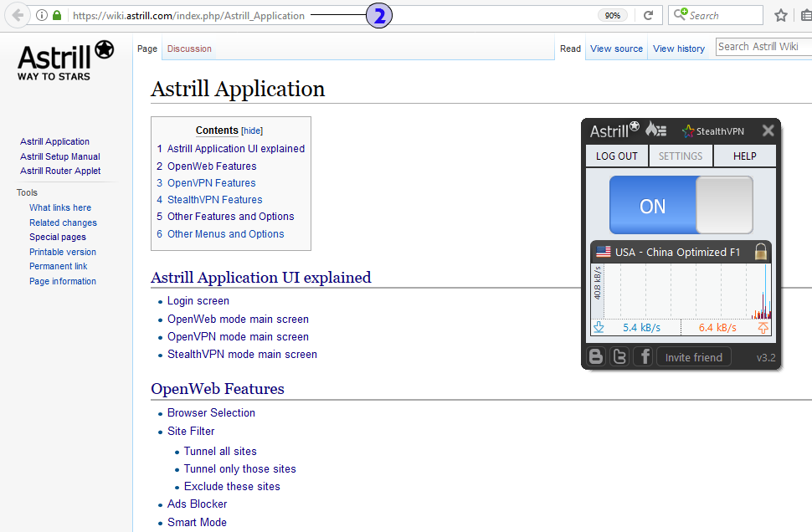
Task: Open the USA - China Optimized F1 server selector
Action: (681, 252)
